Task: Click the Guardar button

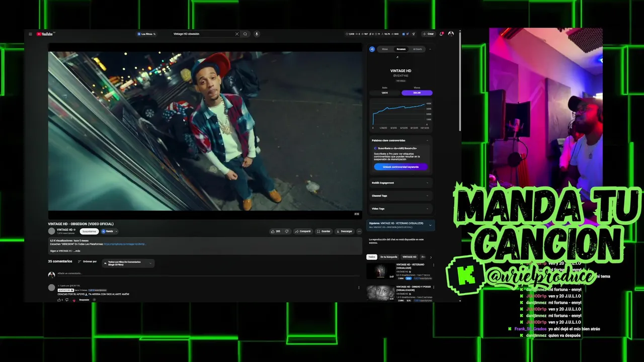Action: [324, 231]
